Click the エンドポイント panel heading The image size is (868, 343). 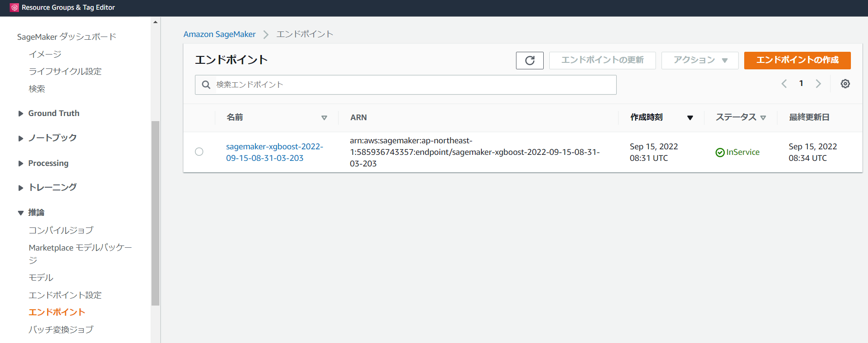(231, 60)
